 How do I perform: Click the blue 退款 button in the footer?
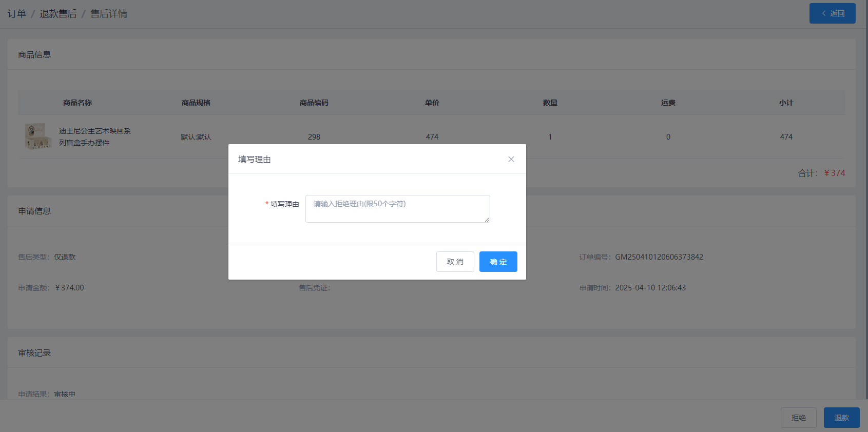click(841, 418)
